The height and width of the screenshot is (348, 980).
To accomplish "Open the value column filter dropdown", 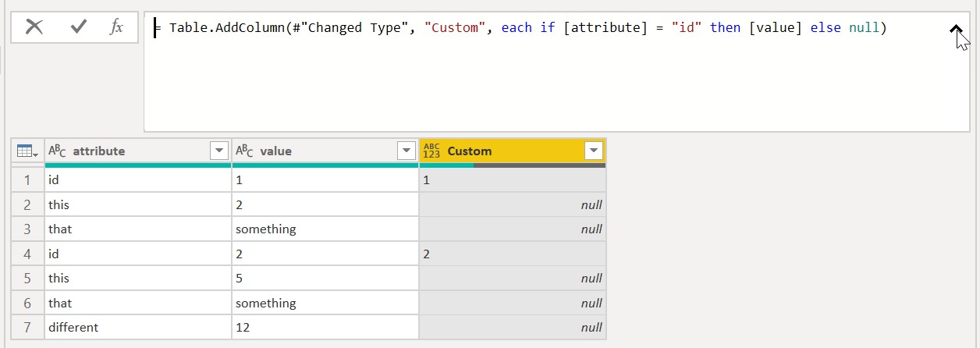I will point(407,151).
